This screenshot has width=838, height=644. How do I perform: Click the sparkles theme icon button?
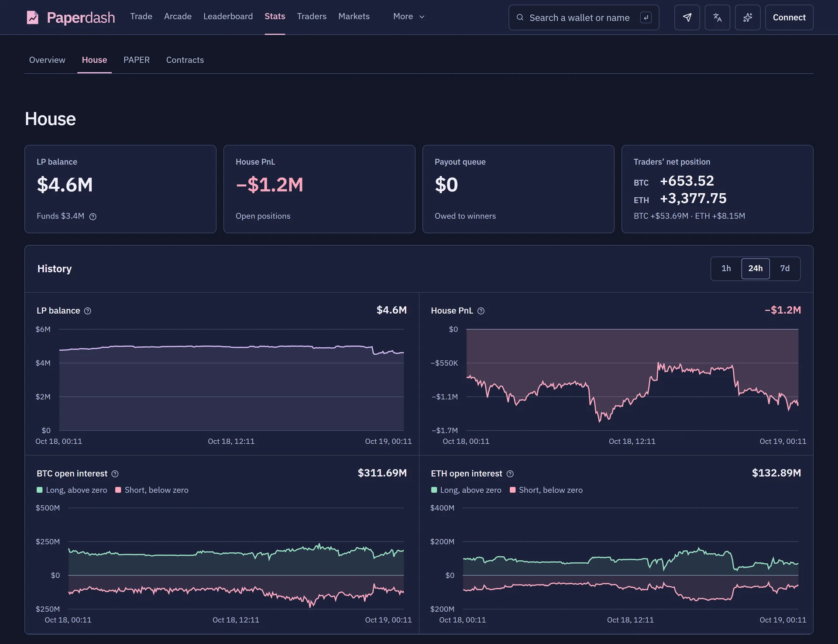coord(747,17)
